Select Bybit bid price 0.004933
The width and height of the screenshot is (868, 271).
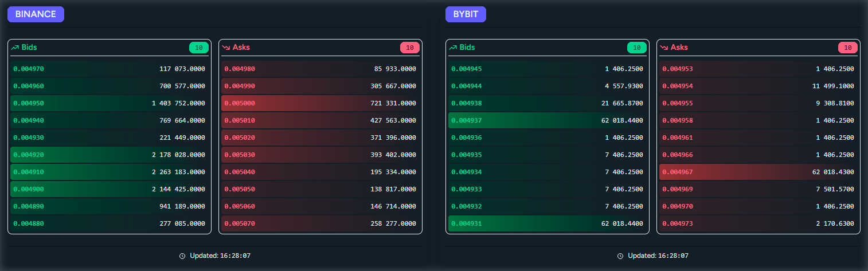467,189
